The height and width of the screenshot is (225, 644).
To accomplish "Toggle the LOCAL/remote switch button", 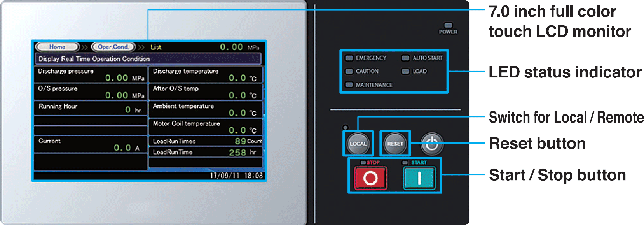I will point(358,144).
